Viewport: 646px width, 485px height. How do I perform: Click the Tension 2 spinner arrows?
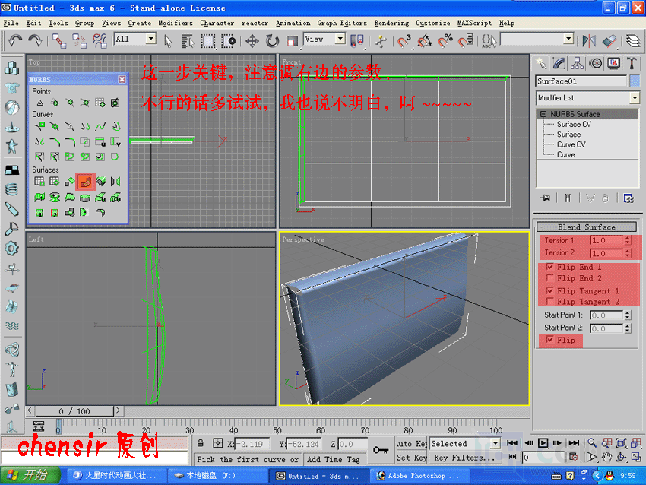click(627, 253)
